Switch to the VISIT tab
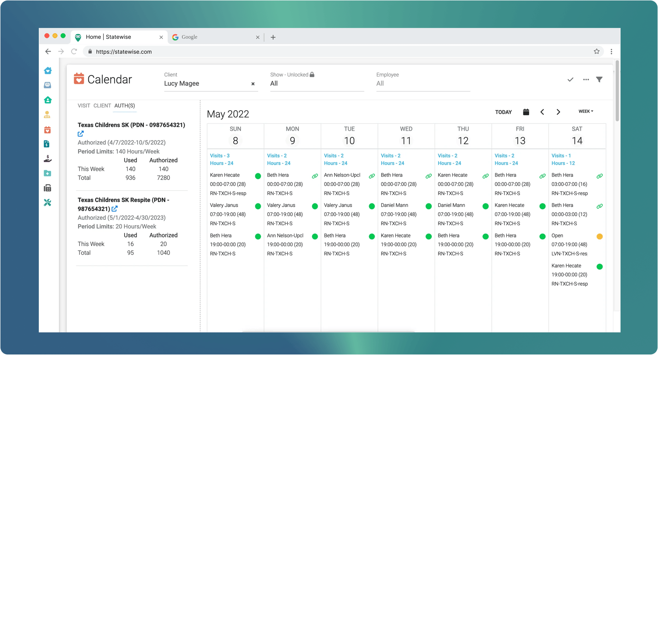658x644 pixels. pyautogui.click(x=84, y=106)
